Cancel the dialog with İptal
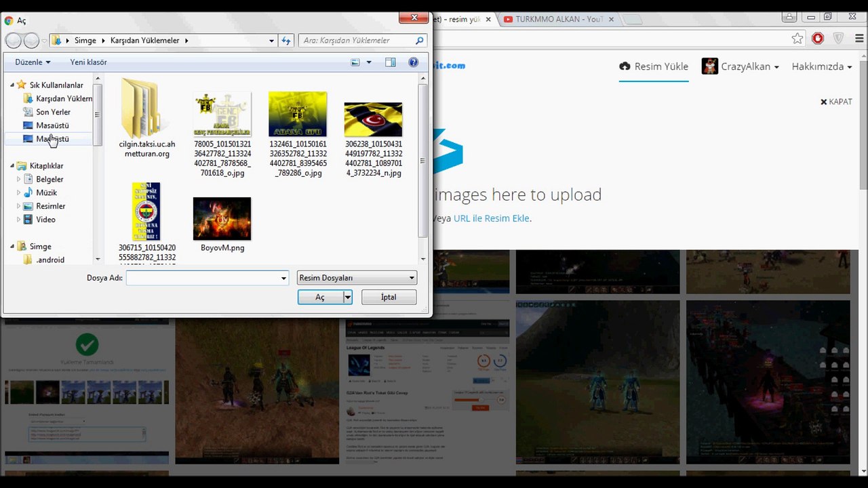Image resolution: width=868 pixels, height=488 pixels. (x=389, y=298)
